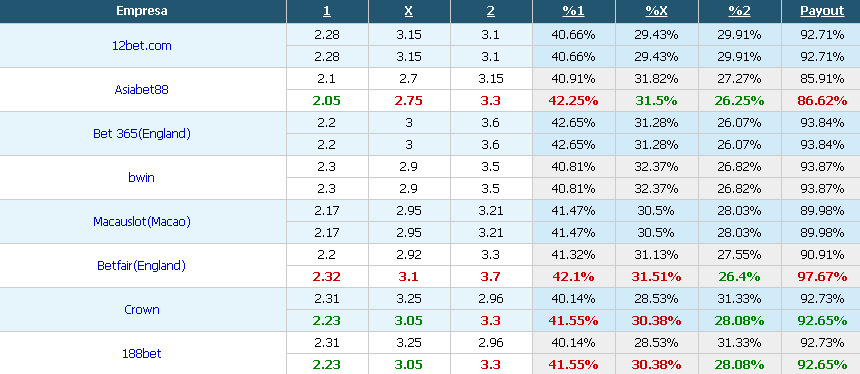Sort by the %X column header

657,11
